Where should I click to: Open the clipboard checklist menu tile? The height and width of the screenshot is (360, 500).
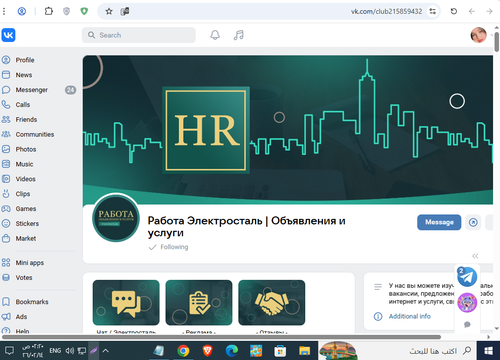(199, 303)
